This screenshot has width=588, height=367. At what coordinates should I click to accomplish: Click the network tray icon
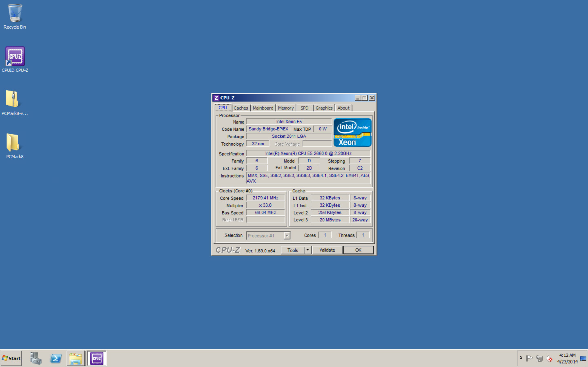539,358
